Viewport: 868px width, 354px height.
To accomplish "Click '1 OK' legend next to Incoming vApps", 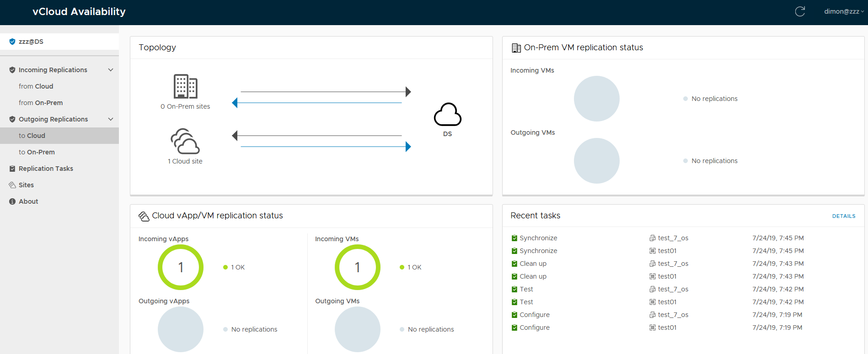I will click(x=234, y=267).
